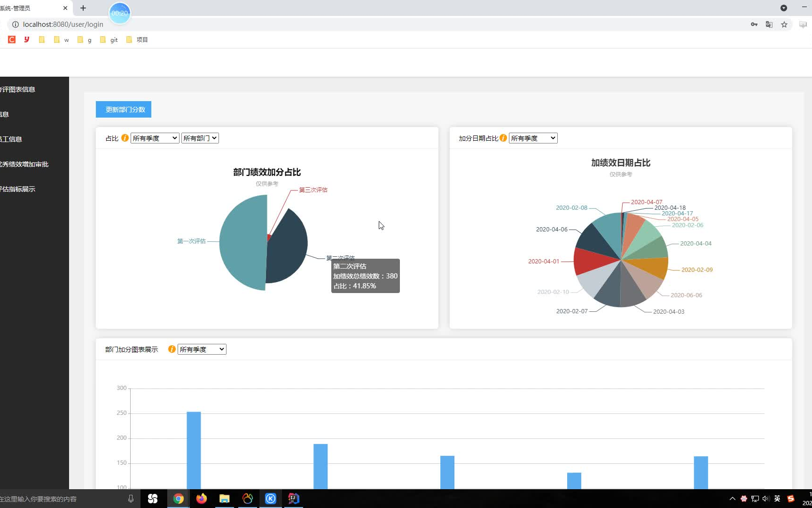The height and width of the screenshot is (508, 812).
Task: Open Firefox from the taskbar
Action: 202,499
